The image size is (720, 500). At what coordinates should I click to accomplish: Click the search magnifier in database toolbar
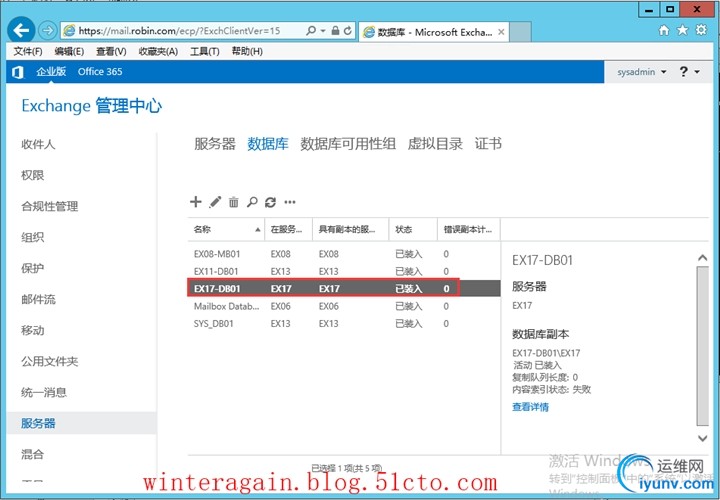pyautogui.click(x=252, y=202)
